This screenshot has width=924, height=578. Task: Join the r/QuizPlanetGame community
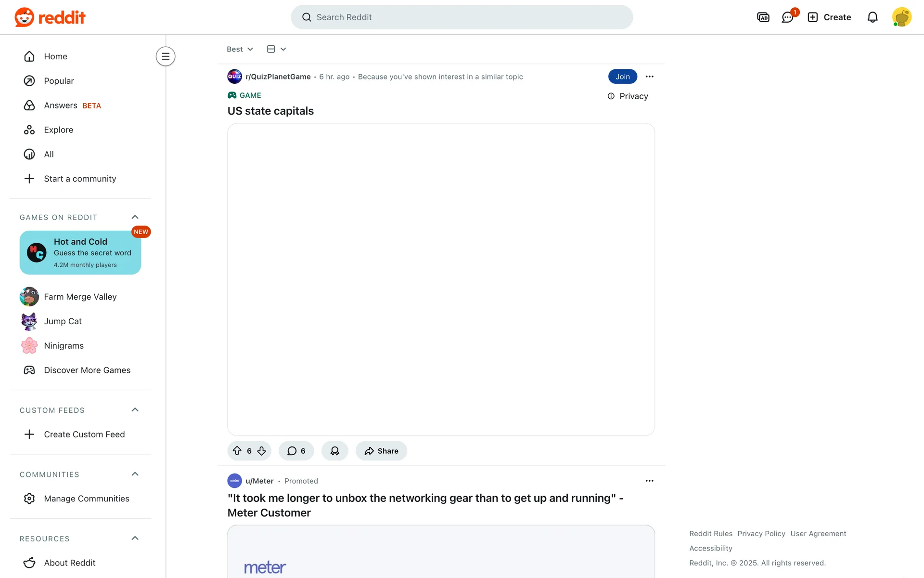click(622, 77)
